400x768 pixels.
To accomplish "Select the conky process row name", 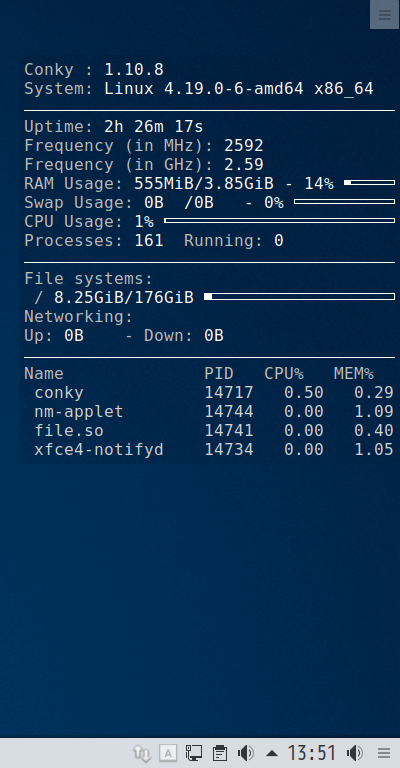I will (x=59, y=393).
